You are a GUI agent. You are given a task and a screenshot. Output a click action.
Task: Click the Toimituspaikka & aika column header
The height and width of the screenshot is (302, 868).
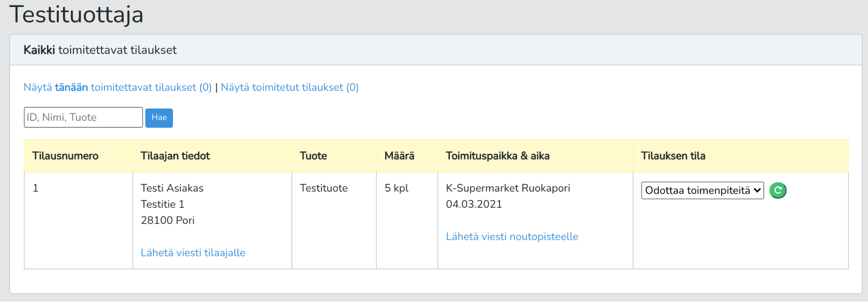pos(497,156)
